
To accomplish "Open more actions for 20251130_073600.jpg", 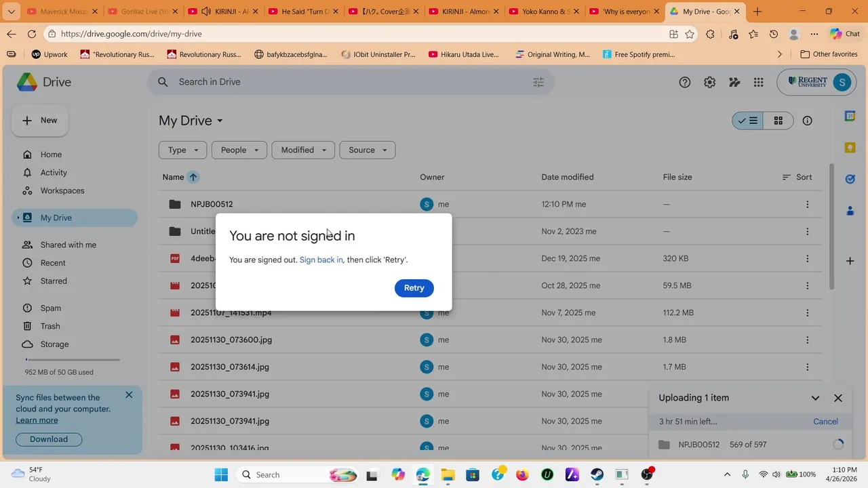I will 807,340.
